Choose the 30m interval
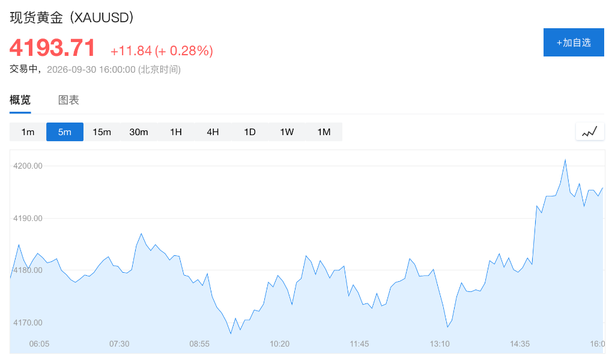The height and width of the screenshot is (364, 615). point(139,132)
